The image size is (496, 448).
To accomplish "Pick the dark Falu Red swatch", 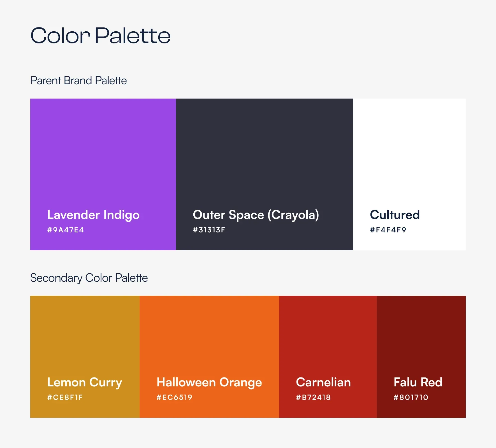I will click(421, 357).
